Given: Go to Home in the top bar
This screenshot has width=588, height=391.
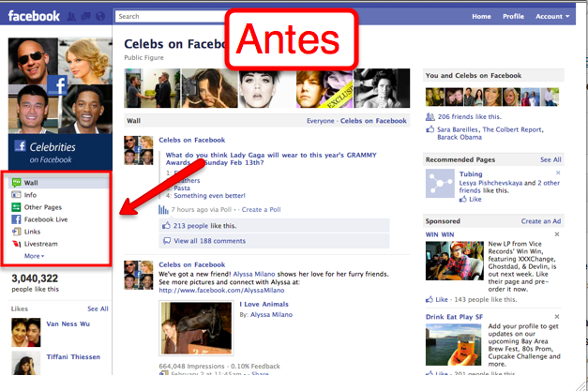Looking at the screenshot, I should [x=481, y=17].
